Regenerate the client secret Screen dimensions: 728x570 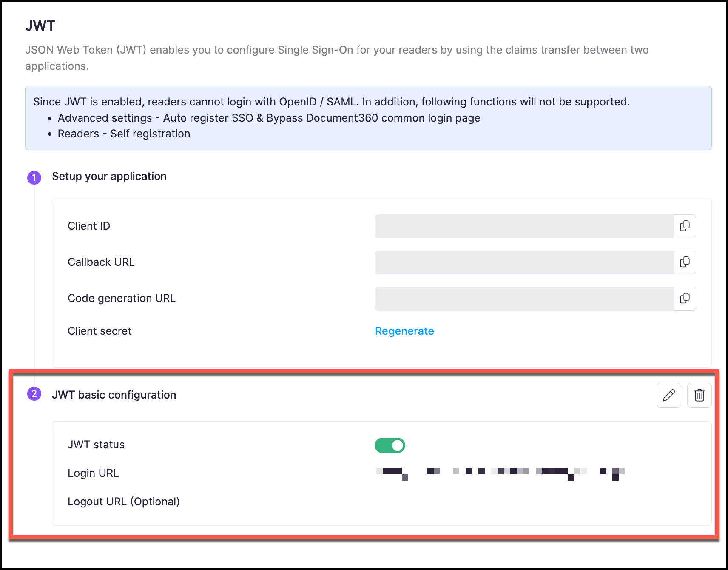[404, 331]
